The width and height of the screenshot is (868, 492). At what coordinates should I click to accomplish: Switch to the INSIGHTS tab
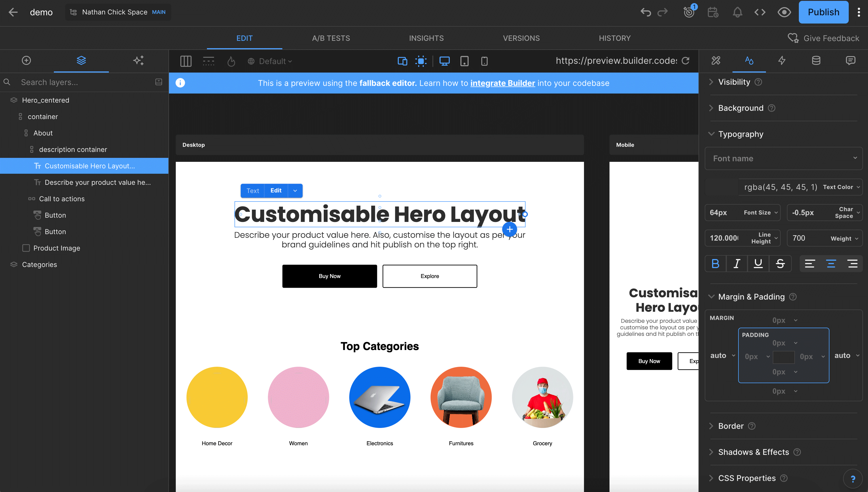point(426,38)
